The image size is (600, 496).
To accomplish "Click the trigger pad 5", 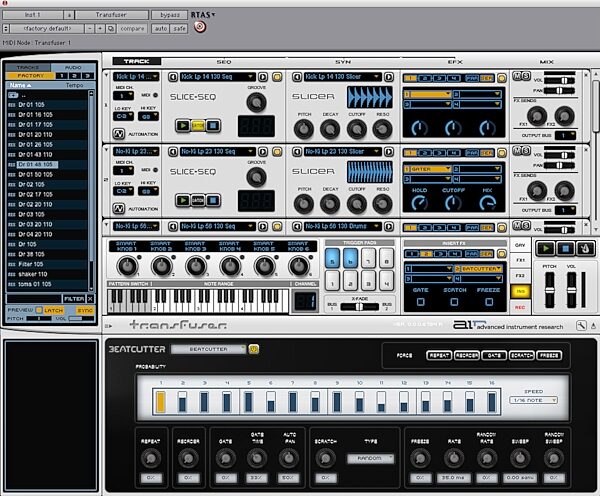I will [333, 258].
